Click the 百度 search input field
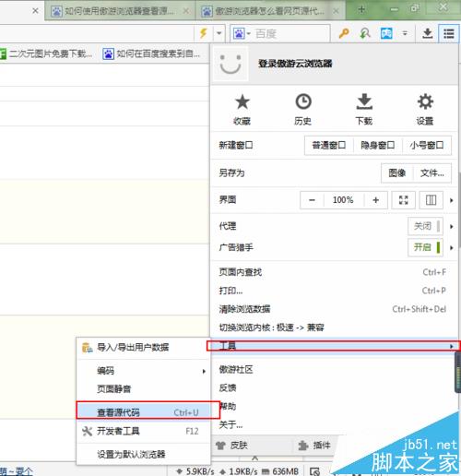 click(290, 33)
